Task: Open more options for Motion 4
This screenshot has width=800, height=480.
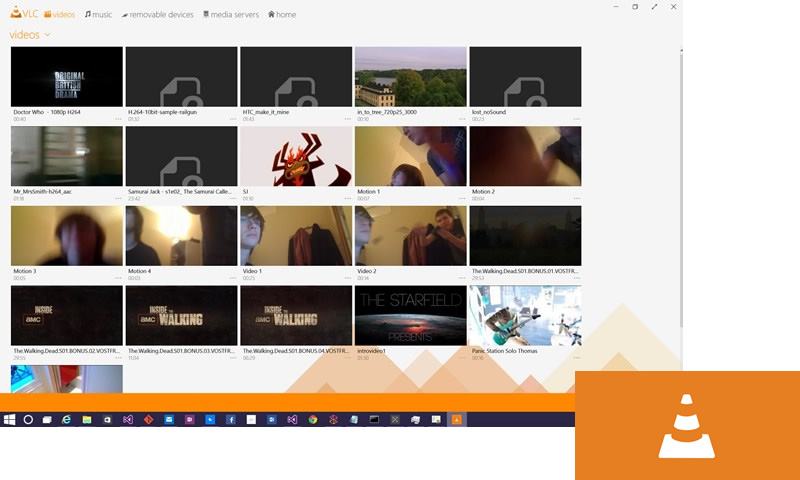Action: click(233, 278)
